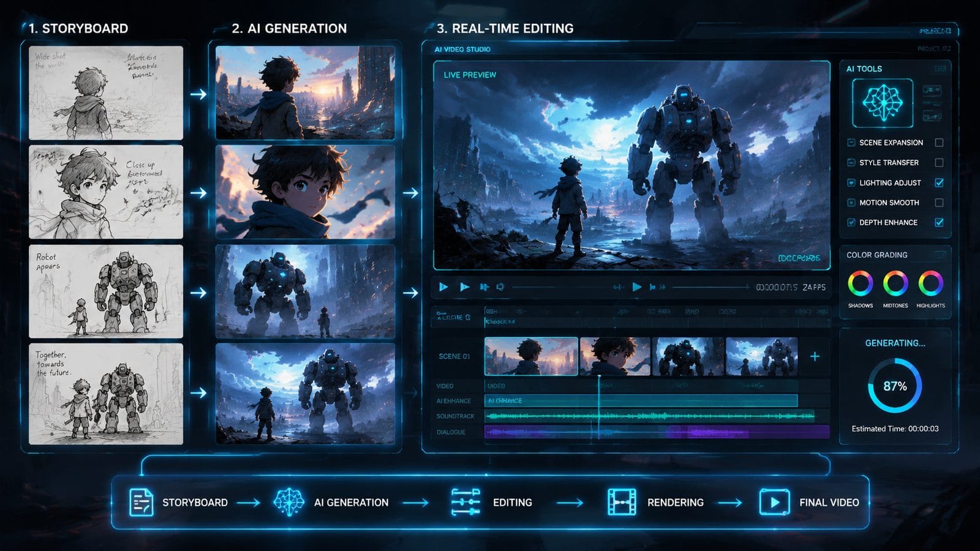The width and height of the screenshot is (980, 551).
Task: Select third timeline clip of robot alone
Action: [688, 356]
